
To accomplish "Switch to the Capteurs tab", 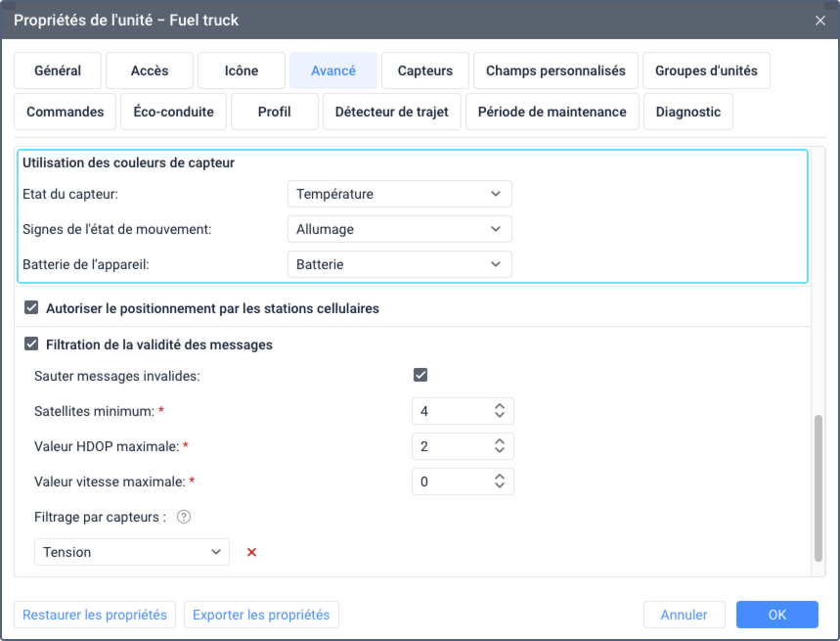I will point(425,70).
